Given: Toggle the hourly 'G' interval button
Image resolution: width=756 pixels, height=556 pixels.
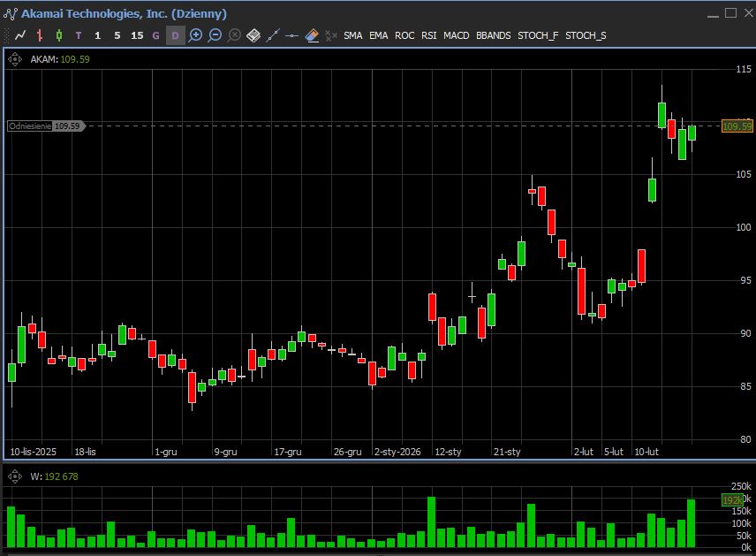Looking at the screenshot, I should [x=156, y=35].
